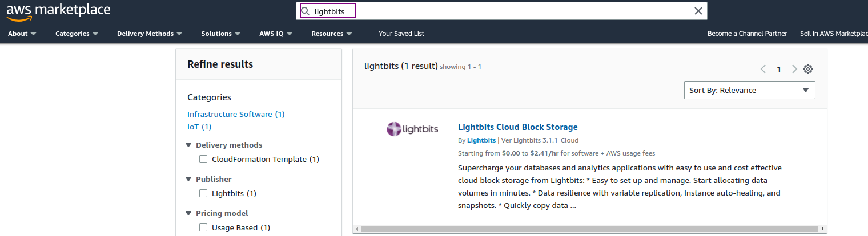Image resolution: width=868 pixels, height=236 pixels.
Task: Open the Delivery Methods menu
Action: click(x=150, y=34)
